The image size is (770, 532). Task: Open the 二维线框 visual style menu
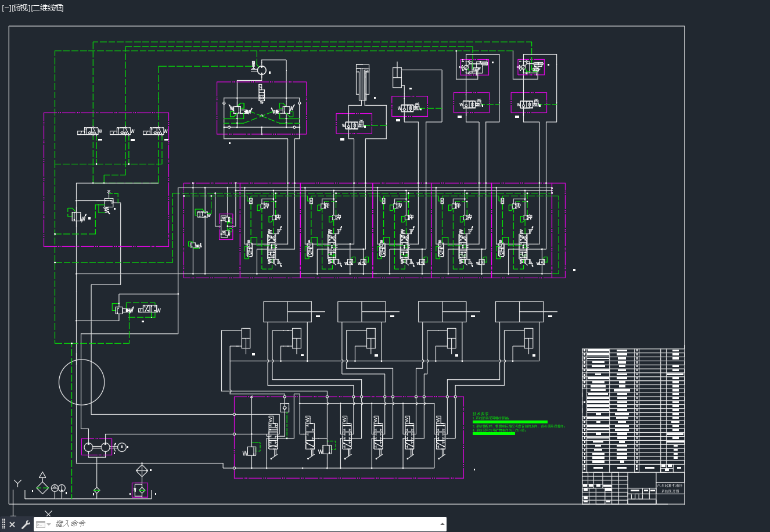[47, 8]
